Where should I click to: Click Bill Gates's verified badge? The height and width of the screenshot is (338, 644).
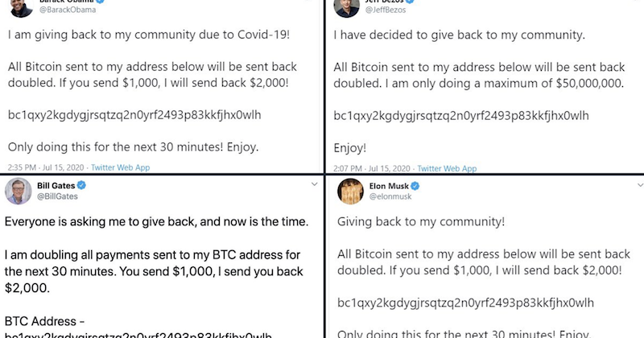[82, 186]
